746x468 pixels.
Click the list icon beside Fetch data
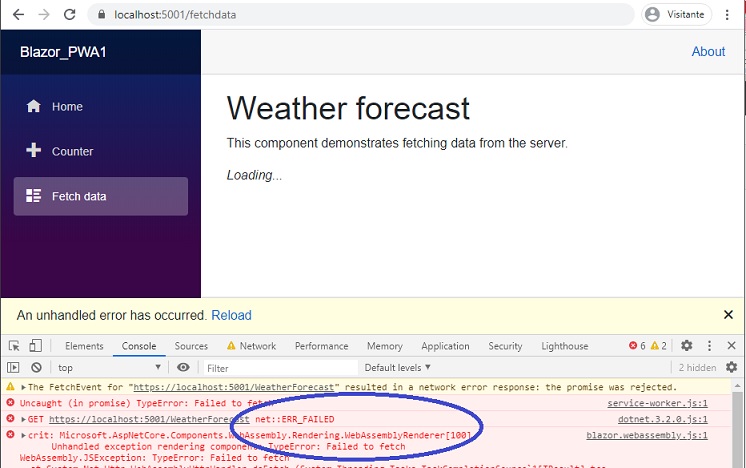(x=33, y=195)
